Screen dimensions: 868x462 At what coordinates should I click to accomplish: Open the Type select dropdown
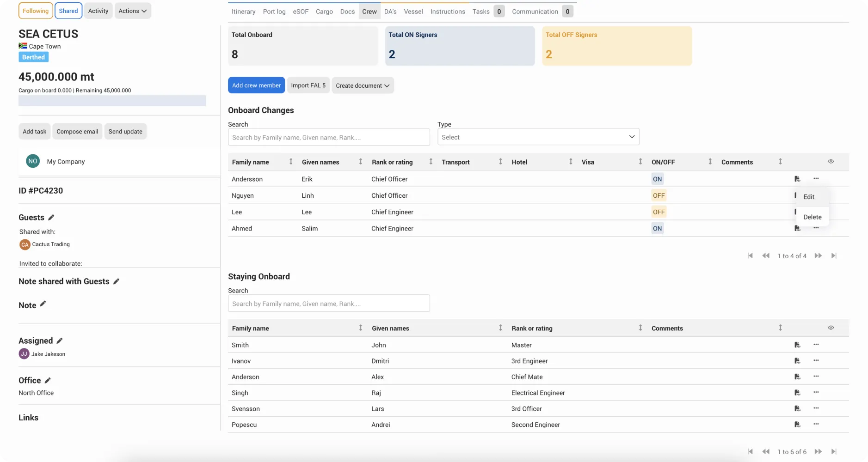pos(538,137)
